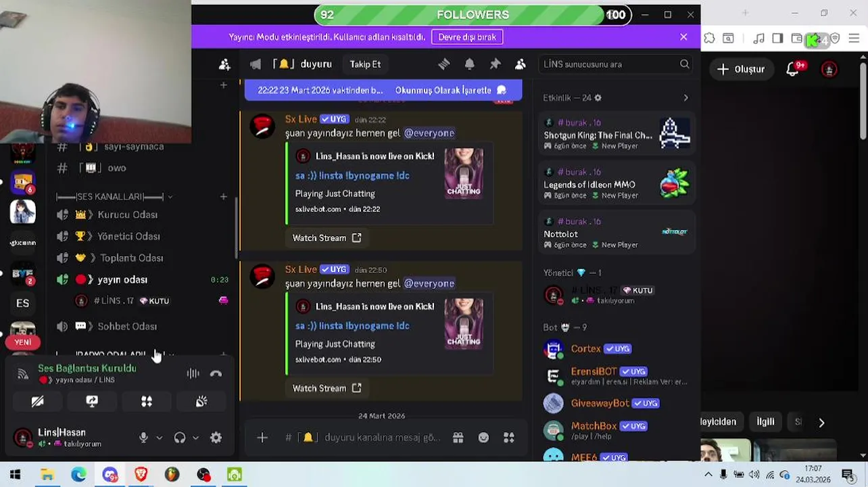Open the gift icon in message bar
The height and width of the screenshot is (487, 868).
coord(458,438)
